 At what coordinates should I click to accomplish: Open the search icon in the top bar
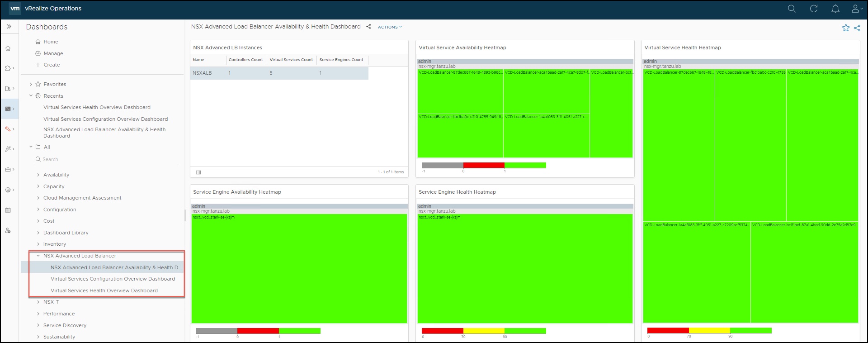[x=792, y=9]
